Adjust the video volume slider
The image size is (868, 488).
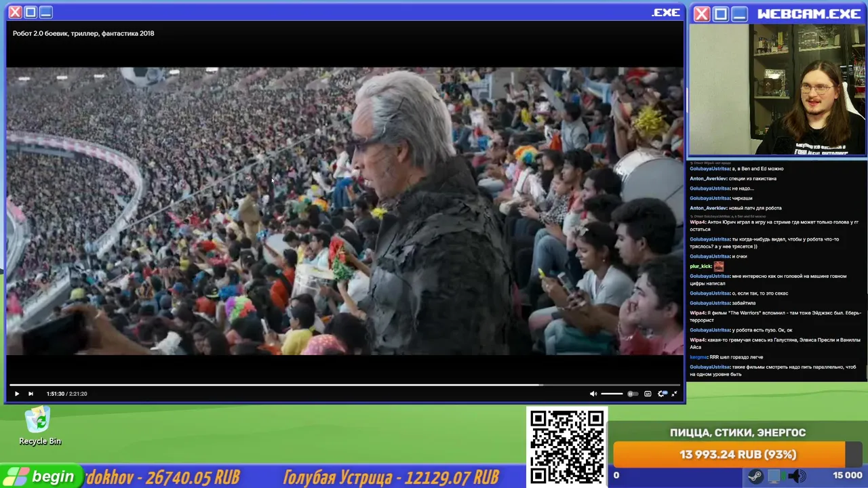pyautogui.click(x=612, y=394)
